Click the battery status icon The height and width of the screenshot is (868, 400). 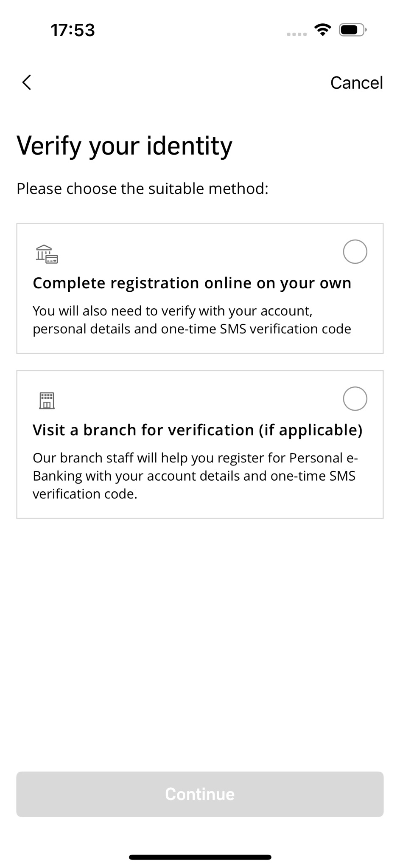(x=352, y=30)
